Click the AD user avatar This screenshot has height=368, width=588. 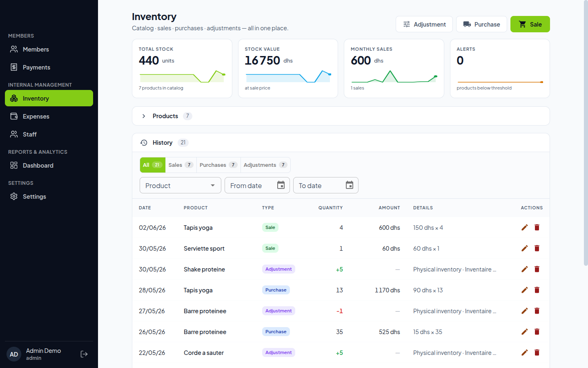[x=14, y=354]
